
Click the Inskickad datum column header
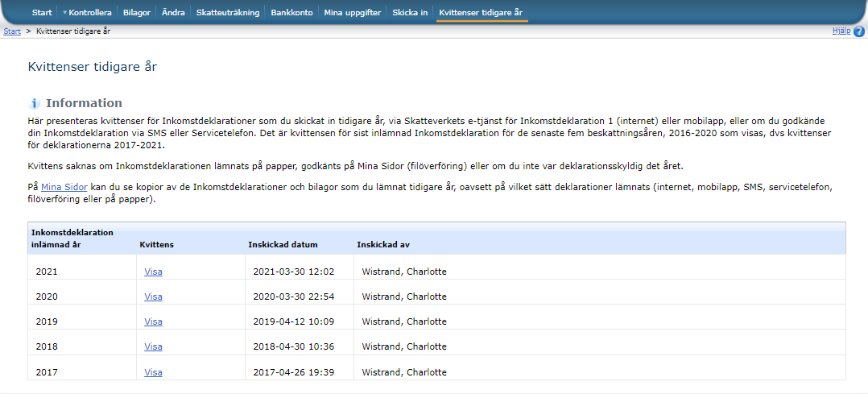[283, 244]
